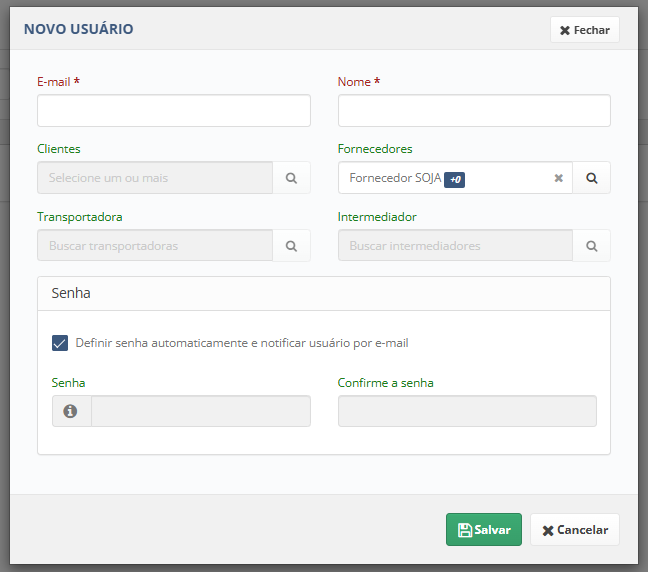This screenshot has width=648, height=572.
Task: Uncheck Definir senha automaticamente checkbox
Action: click(x=60, y=343)
